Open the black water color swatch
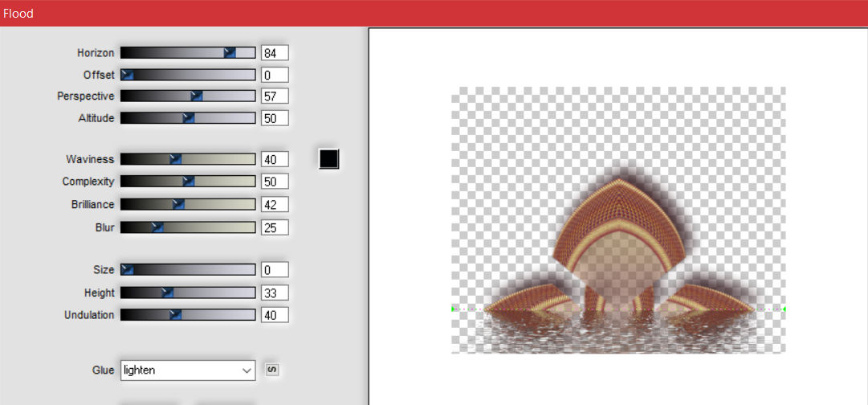Screen dimensions: 868x405 [x=328, y=159]
